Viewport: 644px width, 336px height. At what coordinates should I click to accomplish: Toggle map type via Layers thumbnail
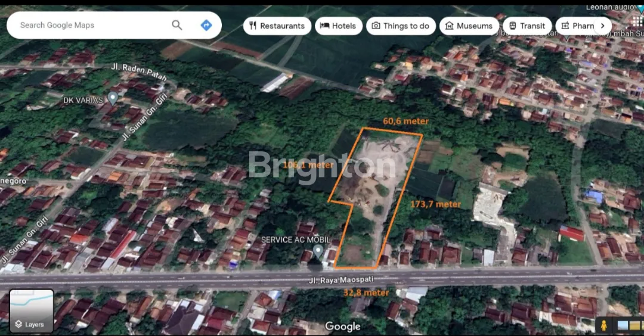pos(32,310)
